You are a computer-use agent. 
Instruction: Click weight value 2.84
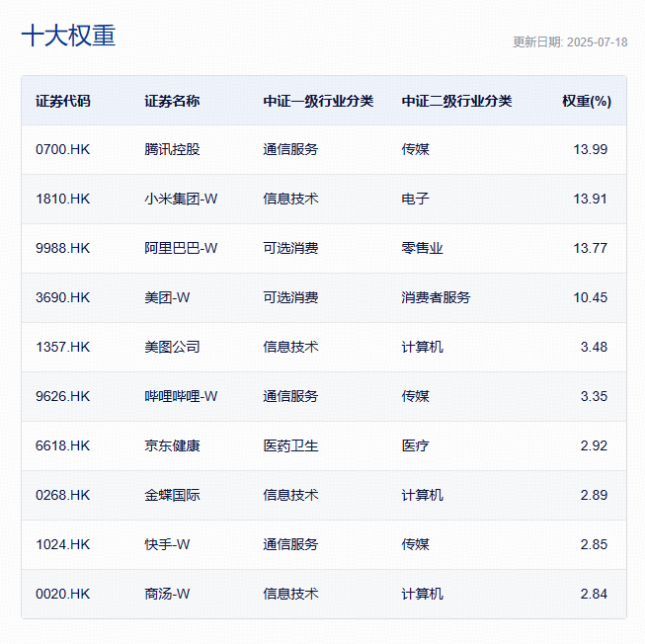coord(594,594)
